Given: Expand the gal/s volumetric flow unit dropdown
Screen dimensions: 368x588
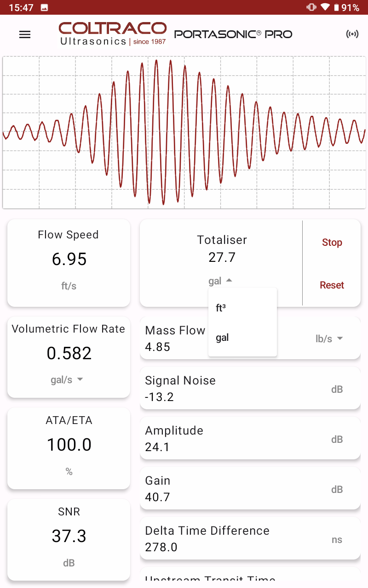Looking at the screenshot, I should [67, 379].
